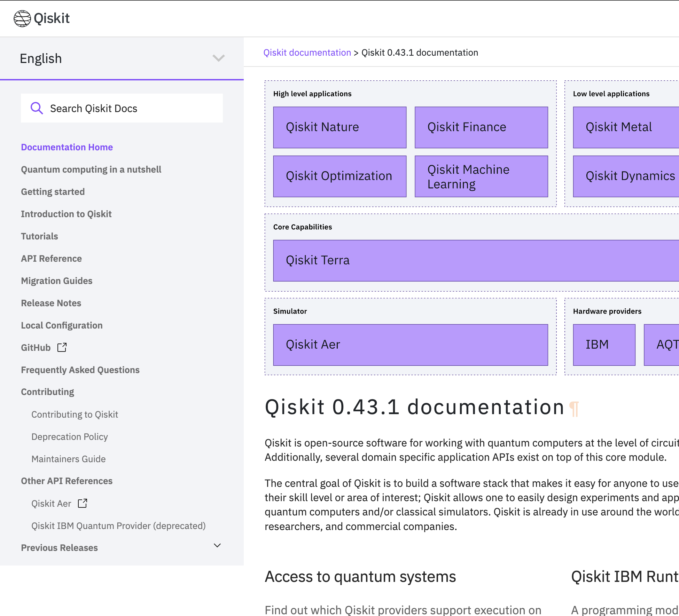This screenshot has height=616, width=679.
Task: Open the API Reference section
Action: coord(51,259)
